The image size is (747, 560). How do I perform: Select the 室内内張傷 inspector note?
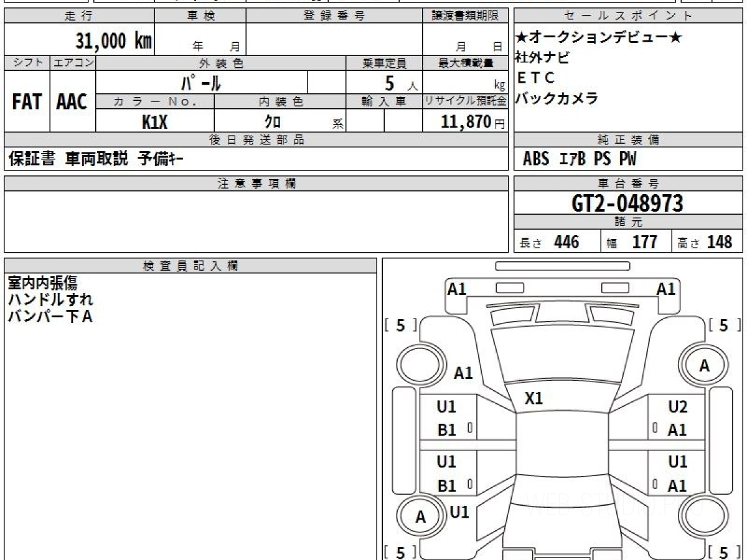point(42,283)
